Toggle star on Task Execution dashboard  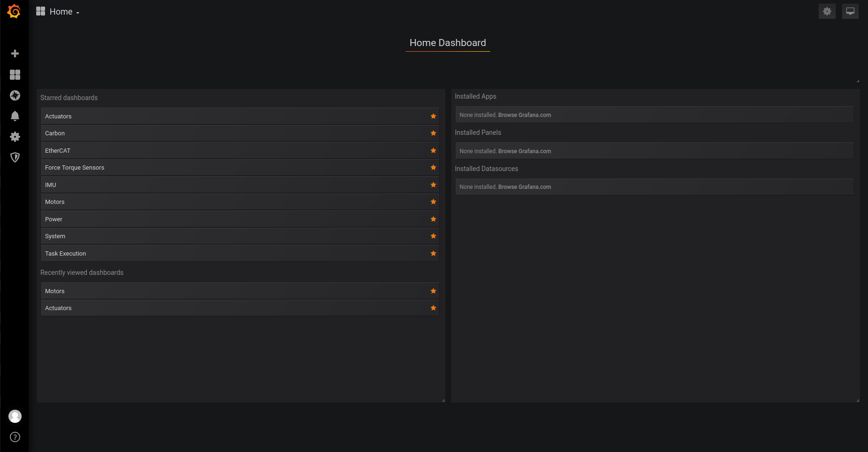click(x=433, y=254)
